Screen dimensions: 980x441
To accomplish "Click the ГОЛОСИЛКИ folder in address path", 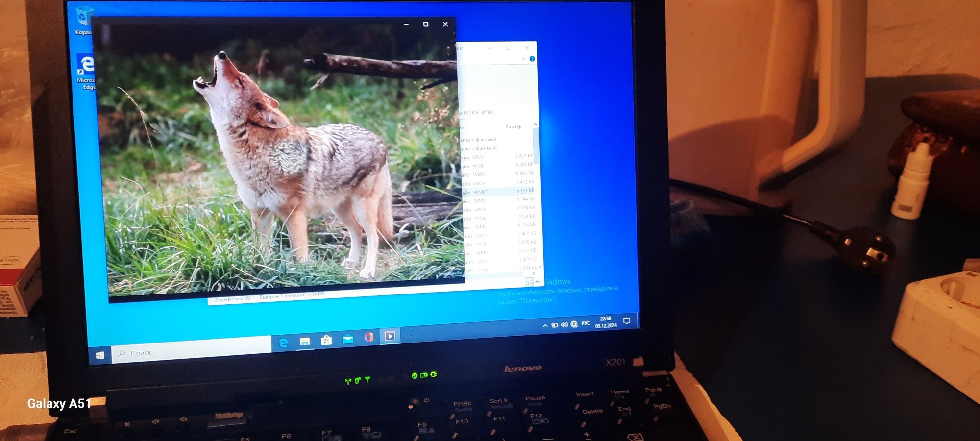I will click(479, 113).
